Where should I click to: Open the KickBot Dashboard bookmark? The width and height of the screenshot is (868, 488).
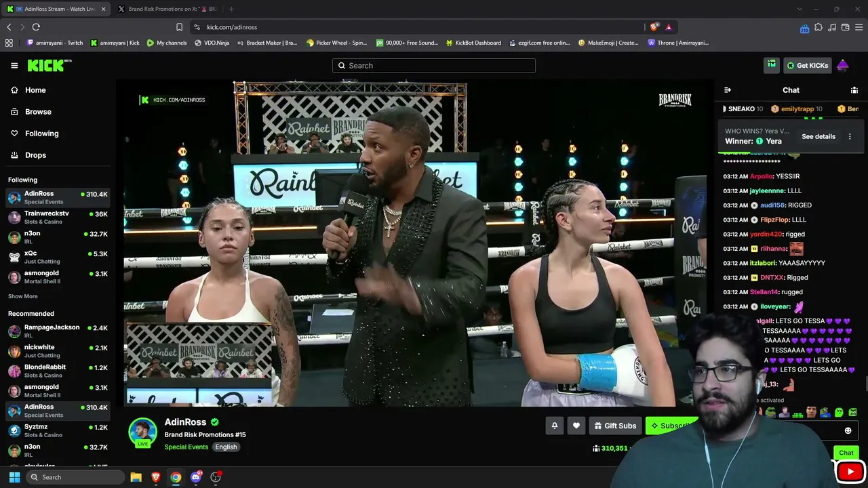pyautogui.click(x=473, y=43)
